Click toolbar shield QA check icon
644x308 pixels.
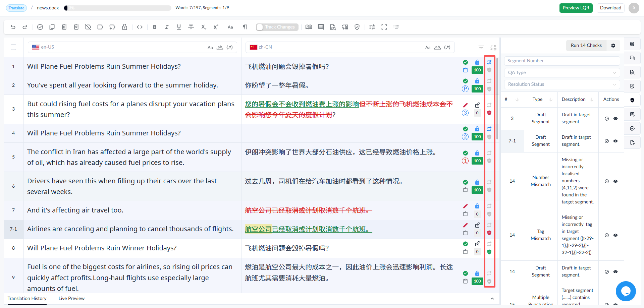click(x=357, y=27)
